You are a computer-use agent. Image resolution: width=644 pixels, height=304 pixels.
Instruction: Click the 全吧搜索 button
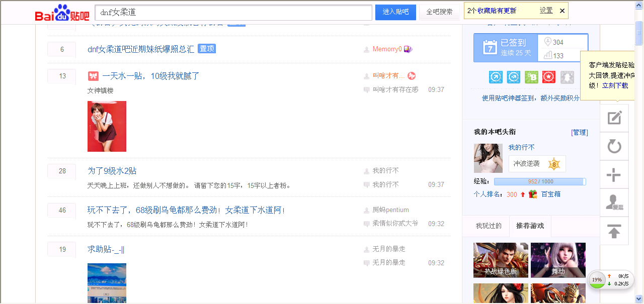tap(439, 12)
